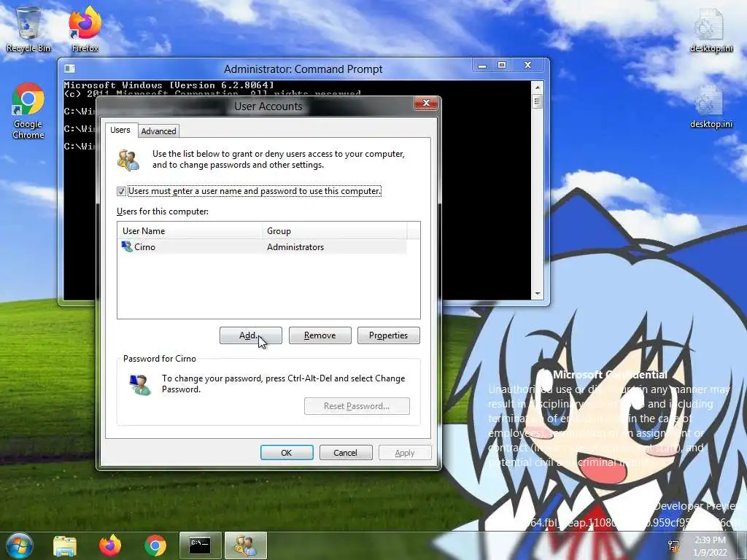Click the network tray icon
747x560 pixels.
click(673, 546)
